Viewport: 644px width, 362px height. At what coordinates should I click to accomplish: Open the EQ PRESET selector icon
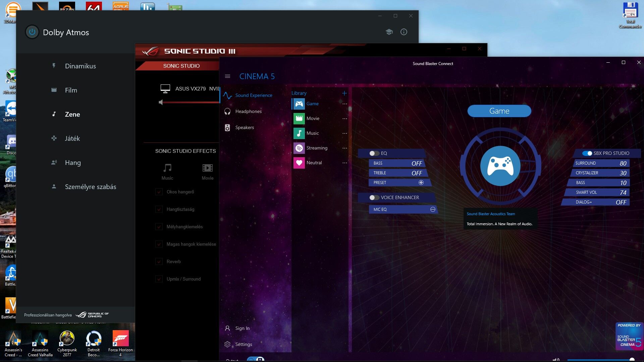pos(421,183)
